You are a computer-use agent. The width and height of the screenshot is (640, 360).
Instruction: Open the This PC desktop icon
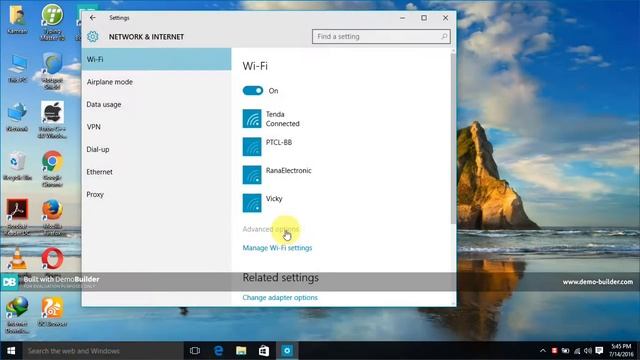point(17,69)
